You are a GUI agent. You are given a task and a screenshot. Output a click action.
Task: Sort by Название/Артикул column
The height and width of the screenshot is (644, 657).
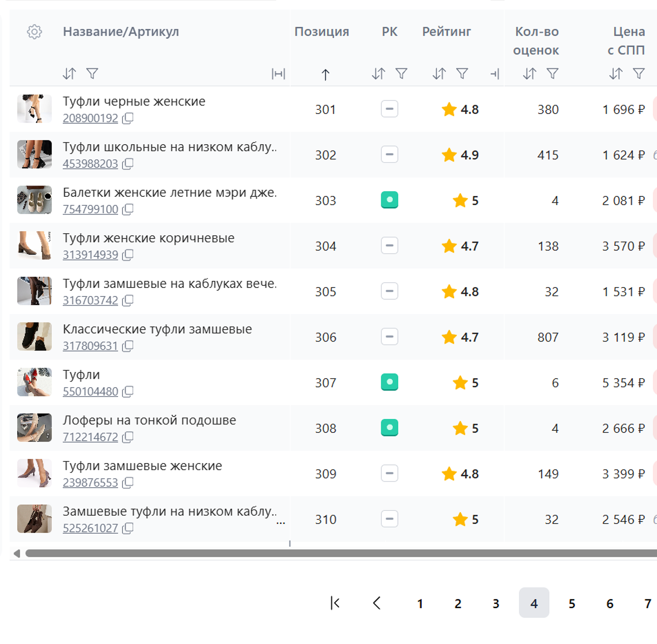coord(69,74)
